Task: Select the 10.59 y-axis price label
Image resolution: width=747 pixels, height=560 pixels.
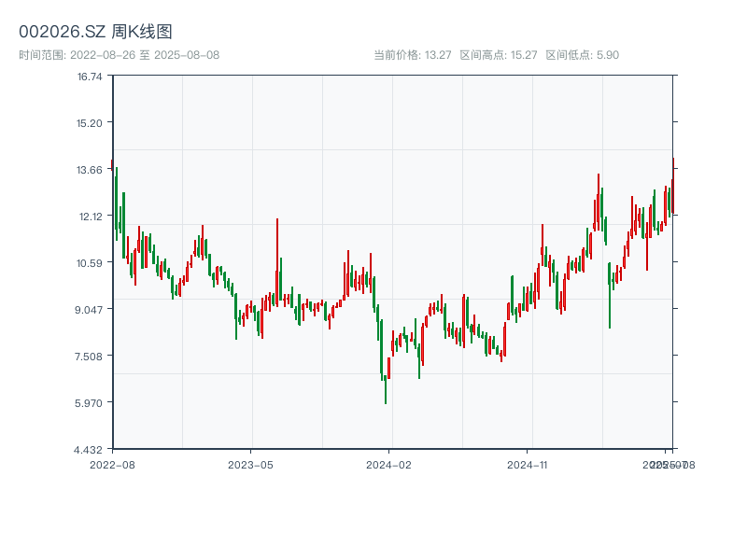Action: [x=90, y=263]
